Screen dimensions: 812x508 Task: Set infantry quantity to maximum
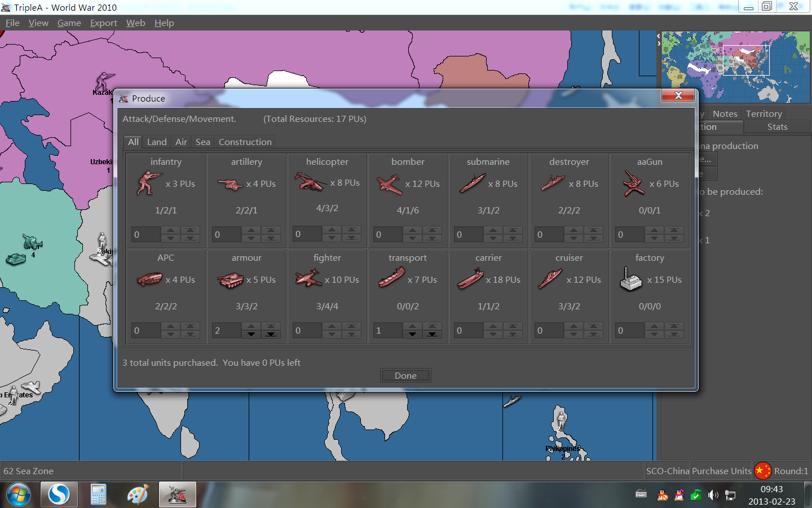click(x=191, y=230)
